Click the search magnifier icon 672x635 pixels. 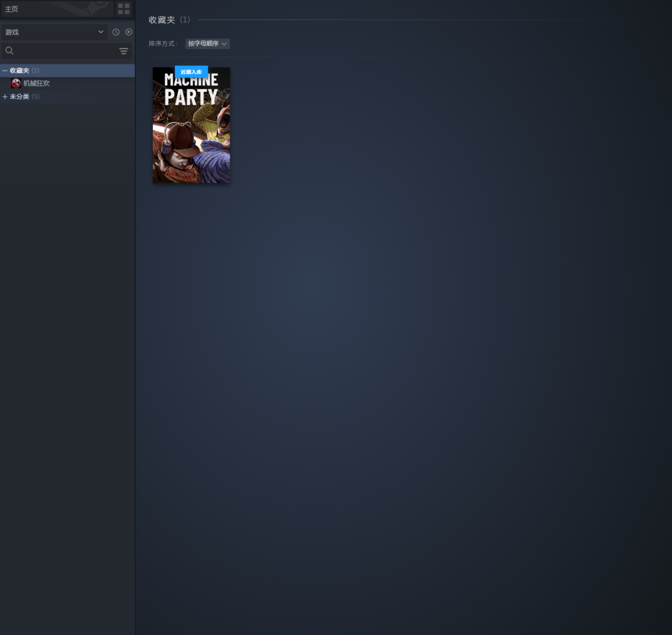(x=9, y=51)
